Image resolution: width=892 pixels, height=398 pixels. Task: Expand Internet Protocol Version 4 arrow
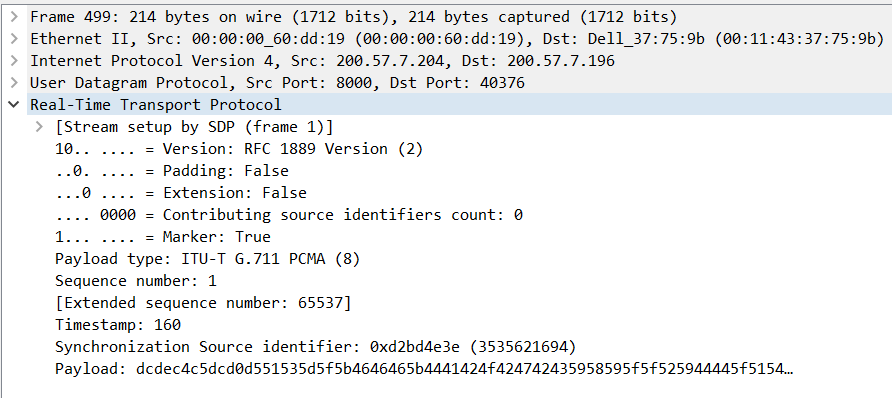pos(14,61)
